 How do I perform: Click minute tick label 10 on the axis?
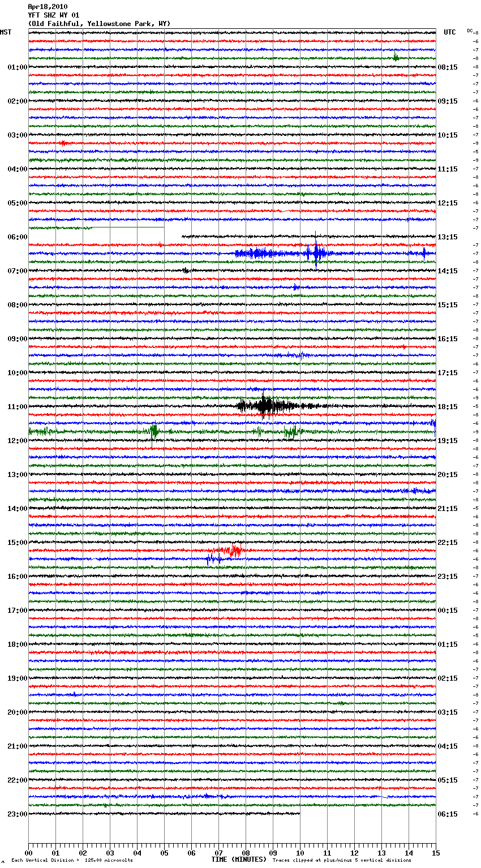[300, 853]
